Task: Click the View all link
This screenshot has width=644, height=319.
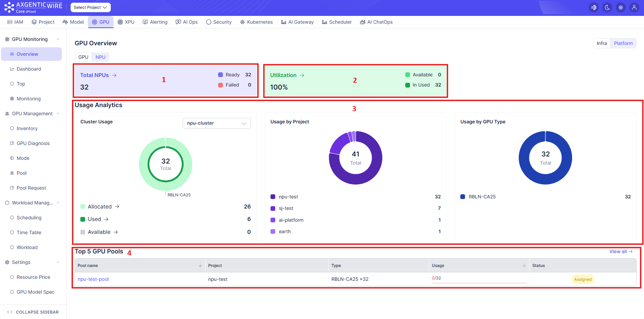Action: [621, 251]
